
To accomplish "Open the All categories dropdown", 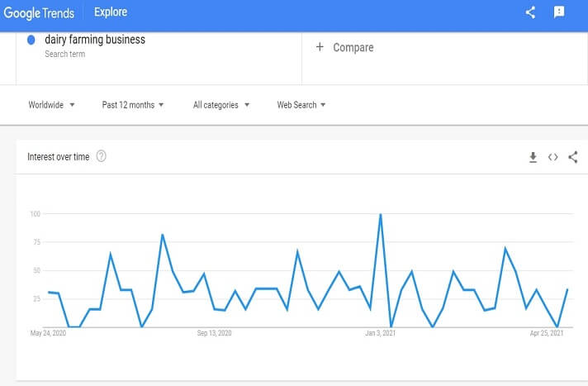I will pos(221,105).
